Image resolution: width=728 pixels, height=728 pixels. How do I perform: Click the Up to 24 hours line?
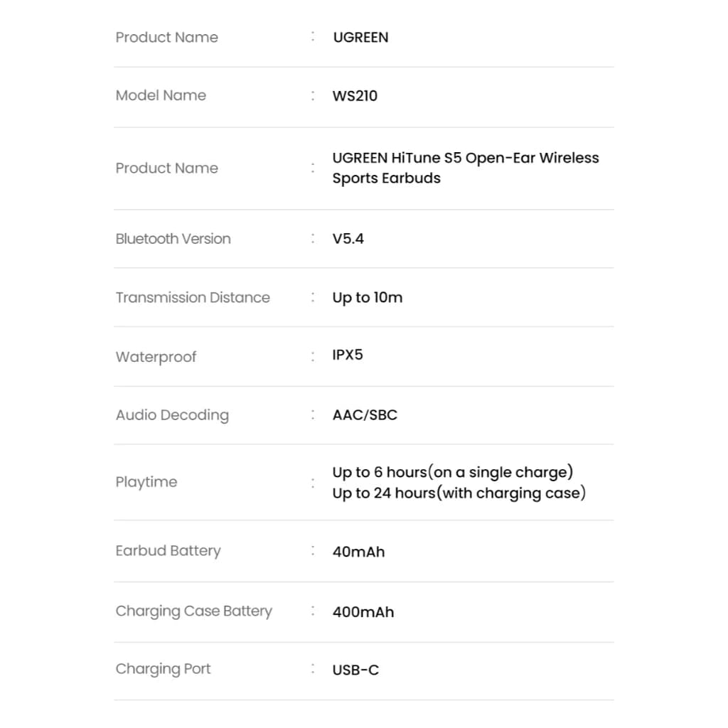point(459,493)
